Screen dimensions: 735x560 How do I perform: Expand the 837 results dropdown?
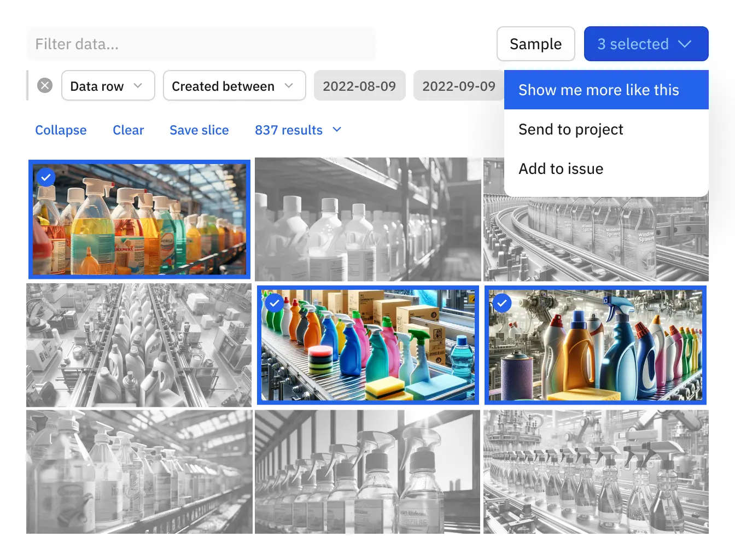298,130
